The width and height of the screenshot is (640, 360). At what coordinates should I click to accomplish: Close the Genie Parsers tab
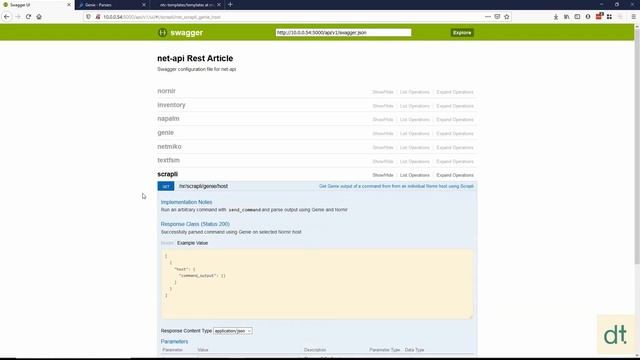pyautogui.click(x=144, y=5)
